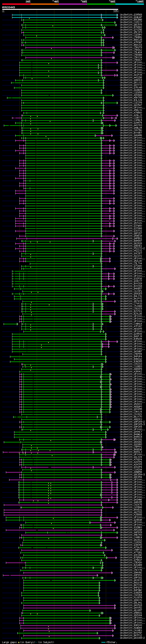Viewport: 146px width, 644px height.
Task: Select the UniRef100_C0NH14 entry
Action: [x=131, y=324]
